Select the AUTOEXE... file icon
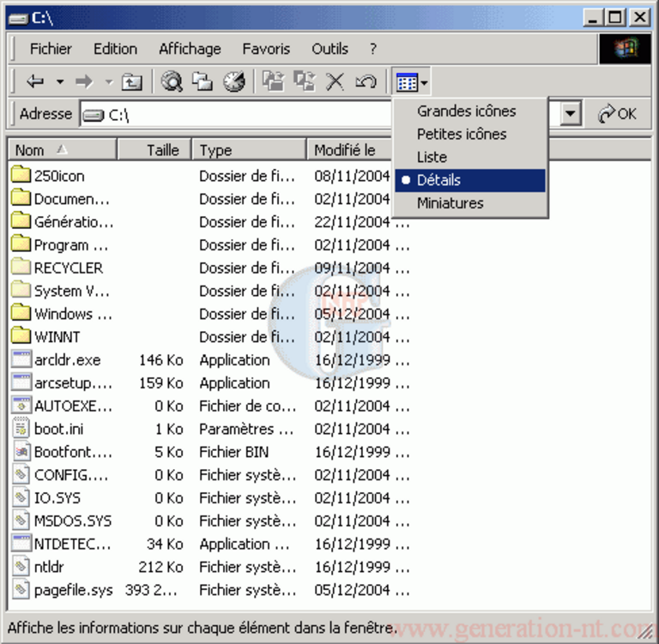This screenshot has height=644, width=659. (21, 405)
